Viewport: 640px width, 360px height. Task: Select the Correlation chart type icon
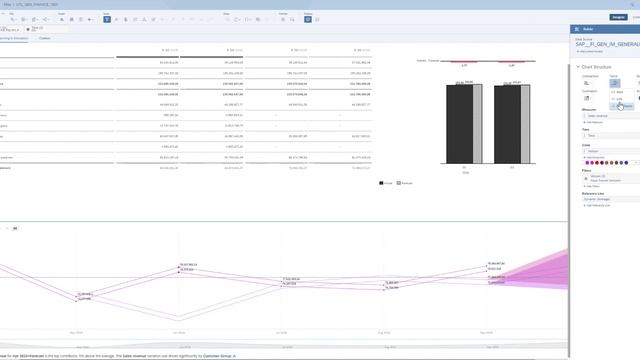(x=587, y=98)
